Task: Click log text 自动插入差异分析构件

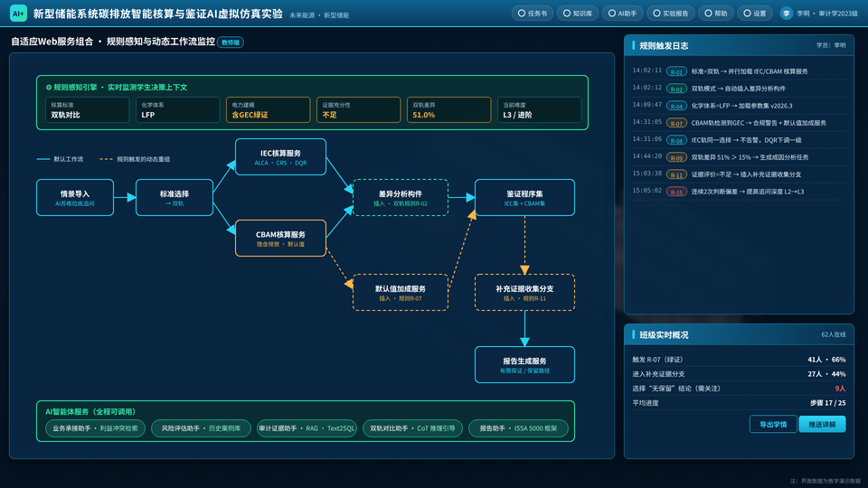Action: click(755, 89)
